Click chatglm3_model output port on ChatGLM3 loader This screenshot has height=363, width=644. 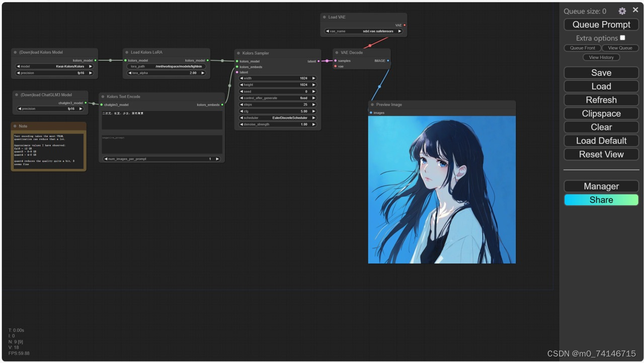[86, 103]
